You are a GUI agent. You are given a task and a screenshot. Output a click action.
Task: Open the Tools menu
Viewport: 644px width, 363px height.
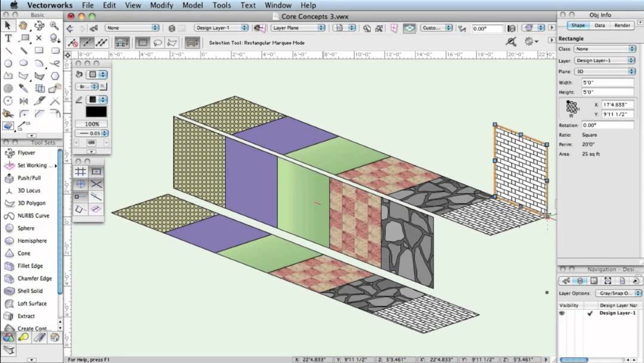pyautogui.click(x=221, y=5)
